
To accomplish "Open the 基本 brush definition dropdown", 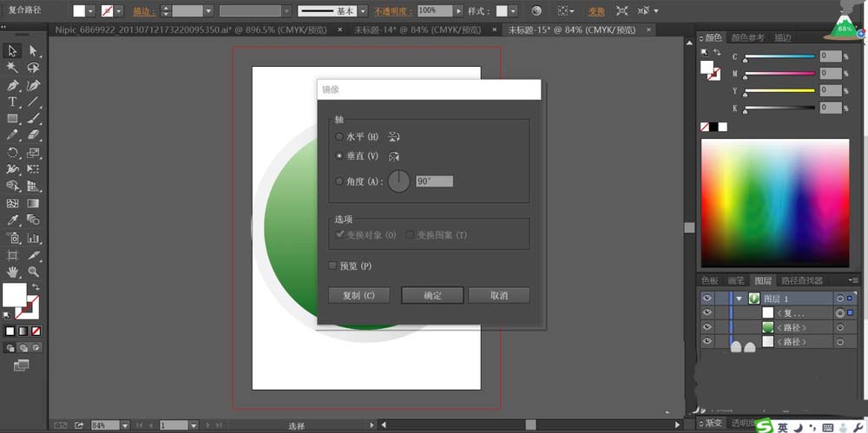I will [x=362, y=11].
